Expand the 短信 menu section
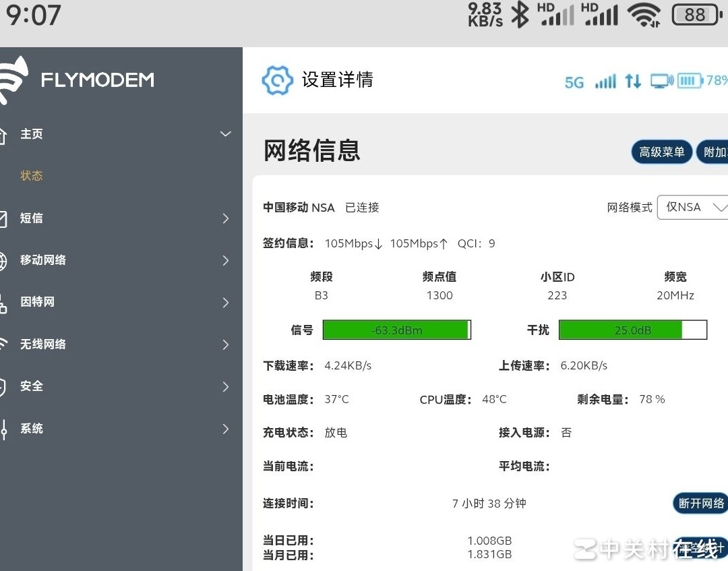The image size is (728, 571). (x=225, y=218)
